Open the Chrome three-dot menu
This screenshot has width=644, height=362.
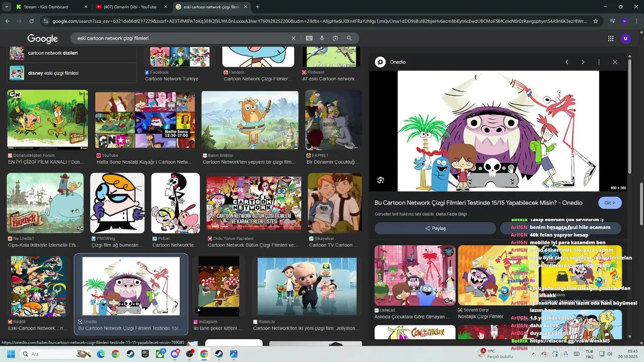click(636, 21)
